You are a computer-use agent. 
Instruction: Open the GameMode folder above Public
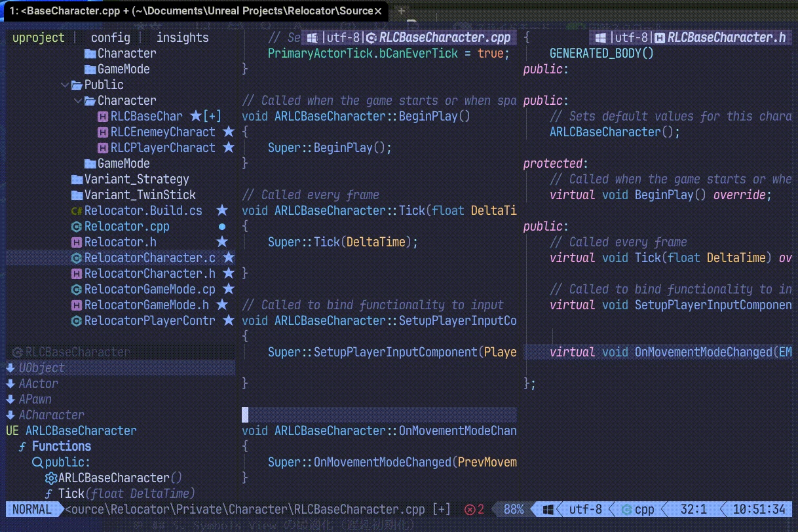click(x=117, y=69)
